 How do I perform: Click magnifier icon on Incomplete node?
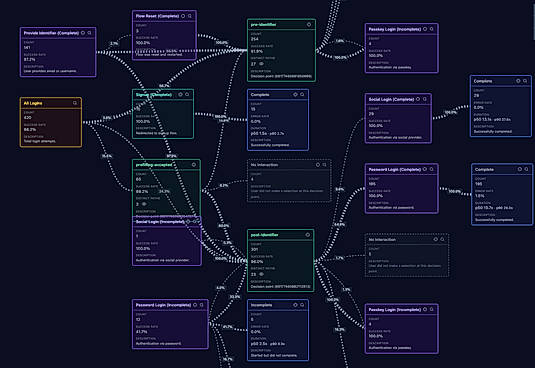(302, 305)
